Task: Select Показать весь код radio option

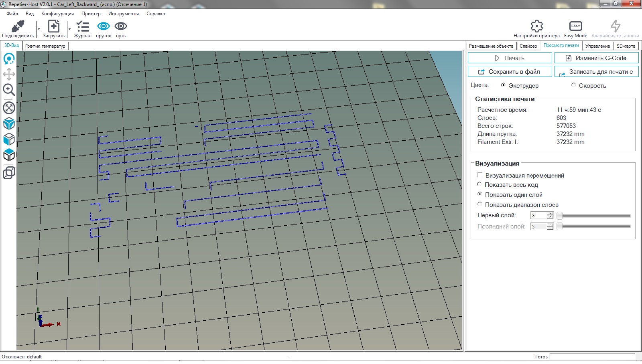Action: [479, 184]
